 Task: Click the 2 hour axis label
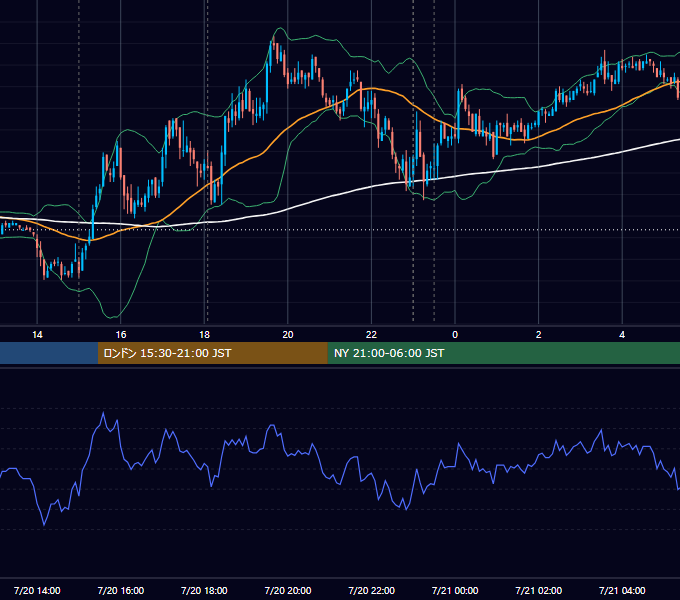539,335
